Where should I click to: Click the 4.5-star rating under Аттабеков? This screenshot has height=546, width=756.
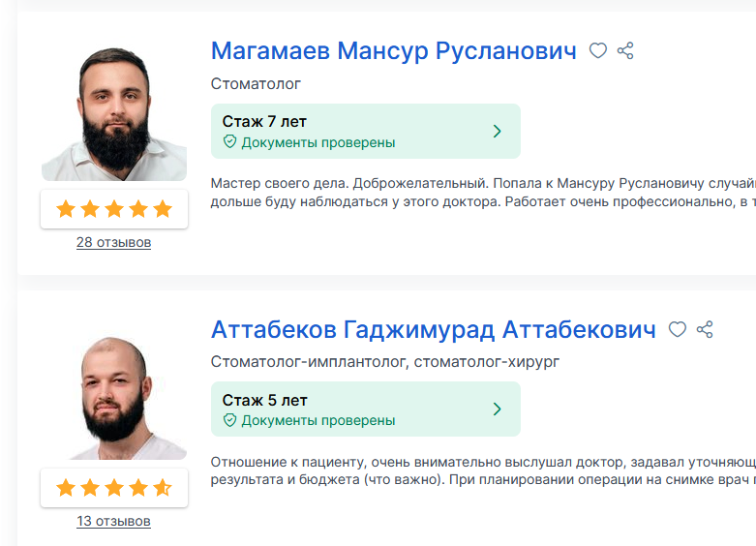pos(114,488)
